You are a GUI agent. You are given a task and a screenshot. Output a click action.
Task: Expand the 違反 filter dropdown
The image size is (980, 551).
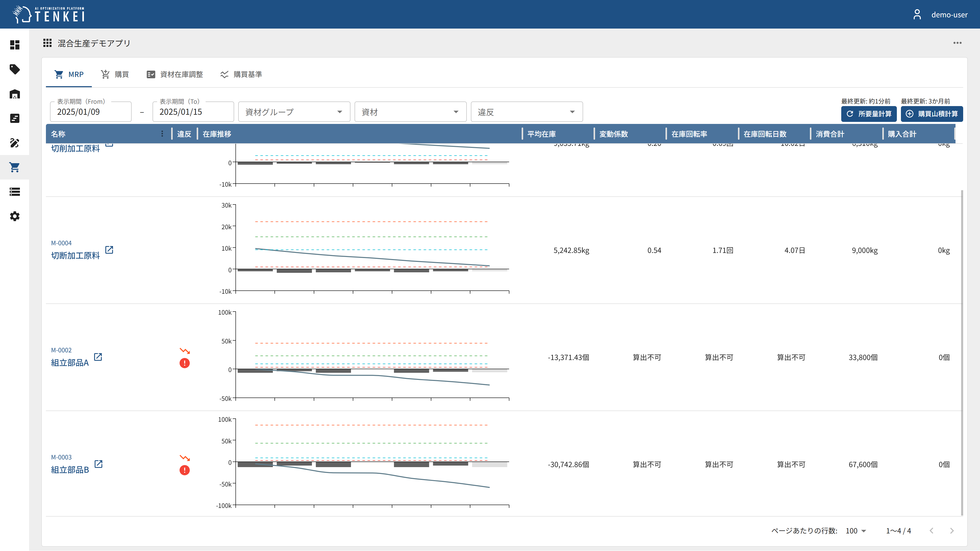[526, 112]
